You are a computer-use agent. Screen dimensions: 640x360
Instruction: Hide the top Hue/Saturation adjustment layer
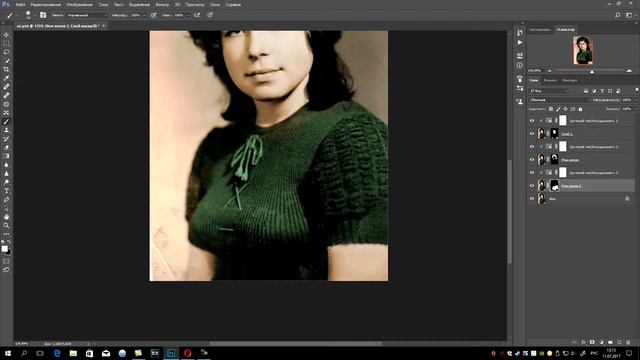click(x=531, y=121)
